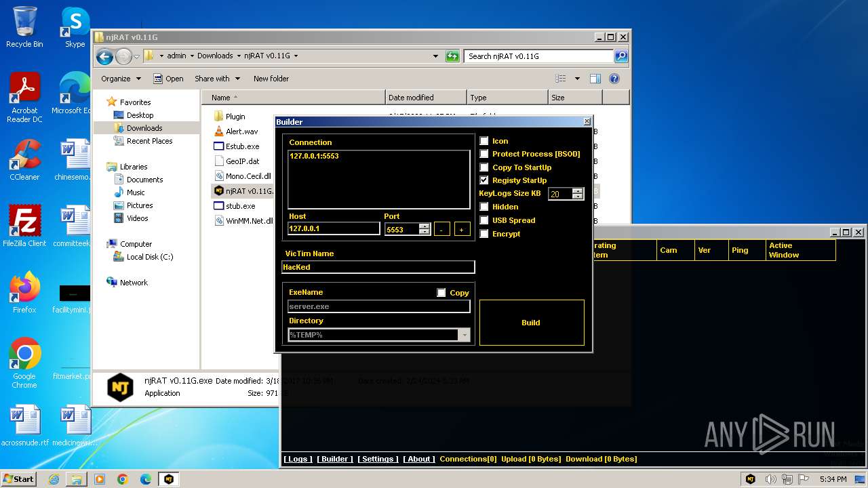This screenshot has width=868, height=488.
Task: Enable the Hidden checkbox
Action: [484, 207]
